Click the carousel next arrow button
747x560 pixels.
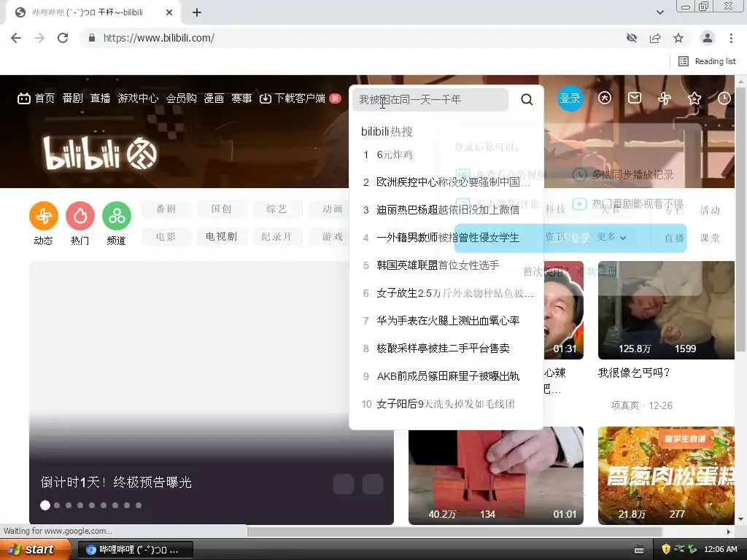pyautogui.click(x=373, y=484)
